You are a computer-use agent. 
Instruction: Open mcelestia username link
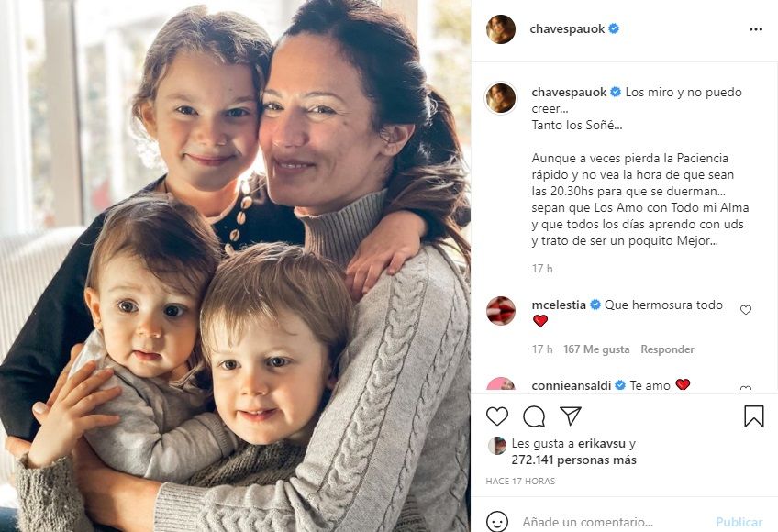click(x=559, y=305)
